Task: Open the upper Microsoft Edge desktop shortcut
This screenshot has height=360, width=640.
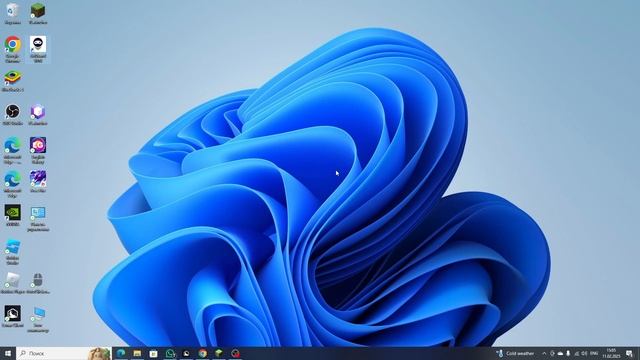Action: click(x=13, y=151)
